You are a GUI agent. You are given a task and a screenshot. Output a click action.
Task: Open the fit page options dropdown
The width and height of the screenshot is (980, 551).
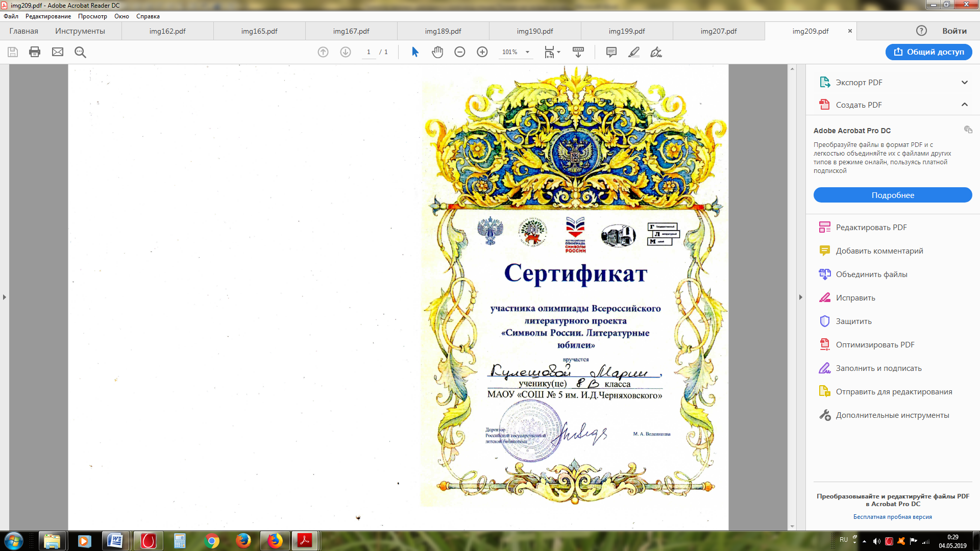[x=552, y=52]
